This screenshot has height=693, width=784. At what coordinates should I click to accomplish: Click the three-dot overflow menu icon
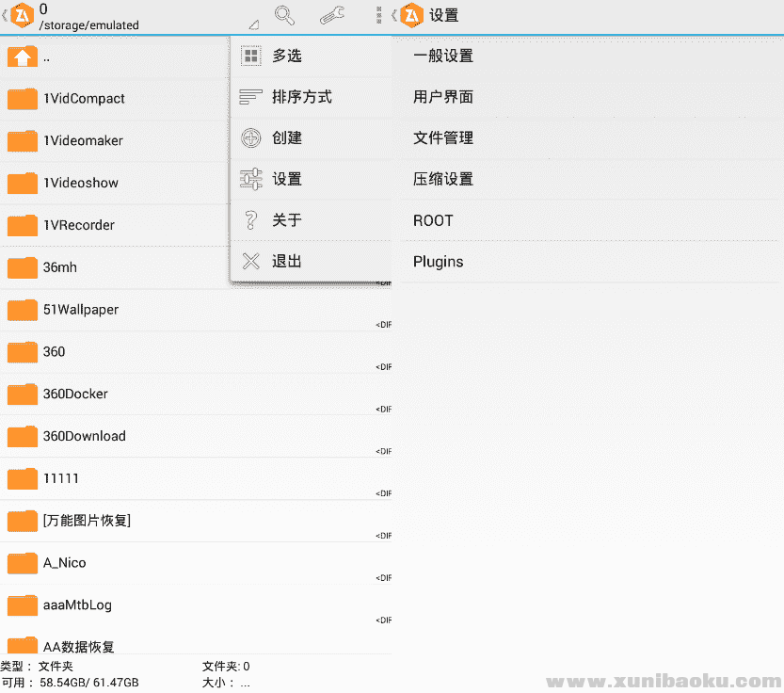pyautogui.click(x=378, y=15)
